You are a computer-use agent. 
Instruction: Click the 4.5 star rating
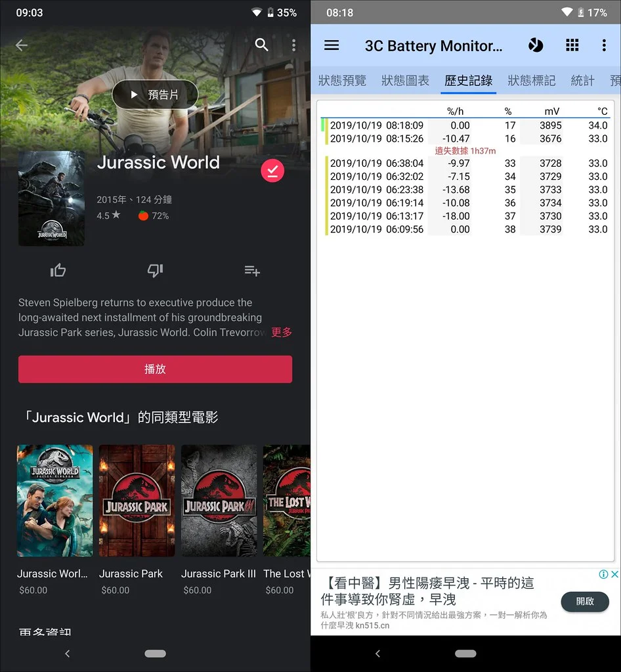[x=108, y=215]
